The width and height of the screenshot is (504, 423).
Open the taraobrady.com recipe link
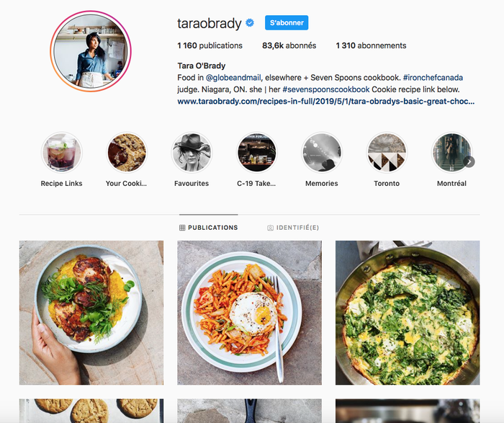click(326, 102)
